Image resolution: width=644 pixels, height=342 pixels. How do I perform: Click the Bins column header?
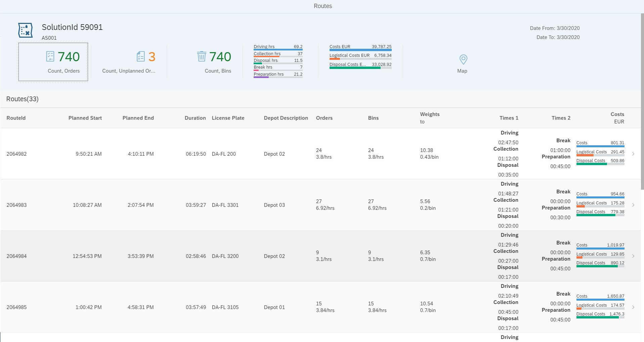click(x=373, y=118)
